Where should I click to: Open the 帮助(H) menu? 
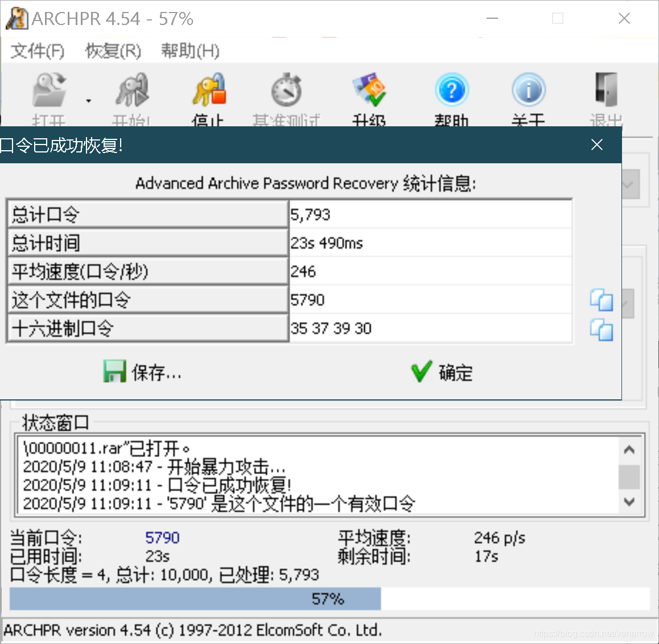pyautogui.click(x=190, y=51)
